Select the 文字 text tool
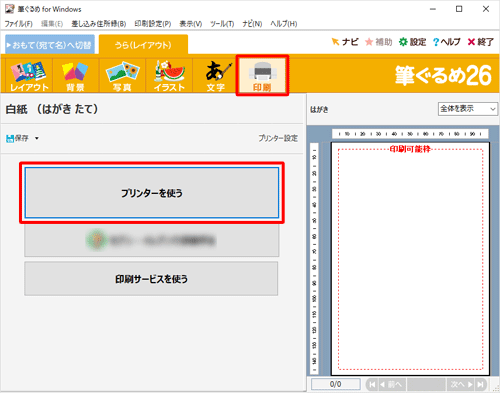Viewport: 500px width, 393px height. click(216, 76)
